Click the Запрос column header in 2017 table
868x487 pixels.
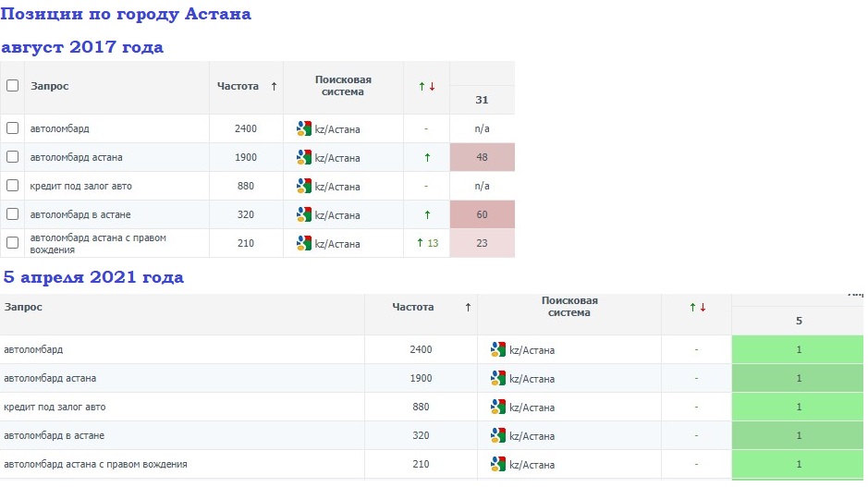[50, 86]
